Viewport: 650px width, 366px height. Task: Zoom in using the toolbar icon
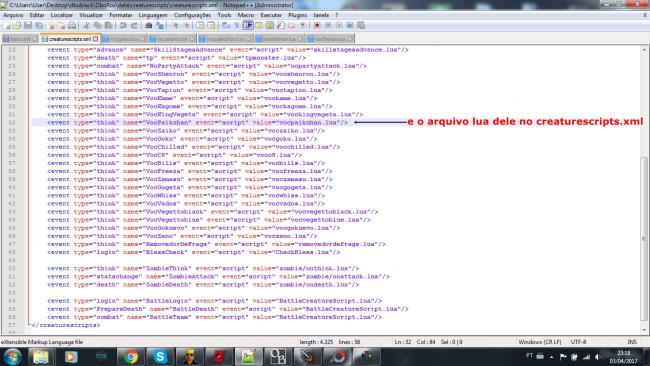tap(175, 26)
